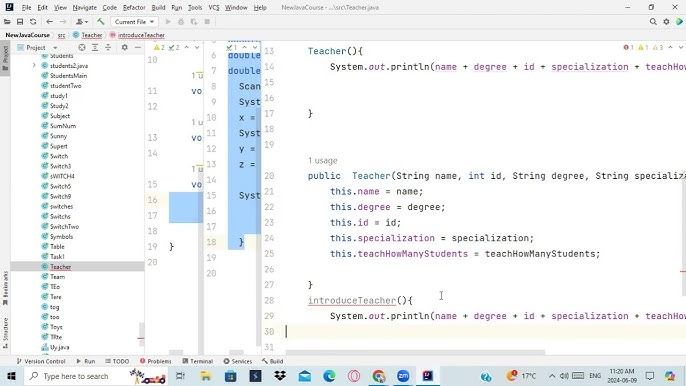Click Select Opened File target icon
The width and height of the screenshot is (686, 386).
(x=82, y=47)
